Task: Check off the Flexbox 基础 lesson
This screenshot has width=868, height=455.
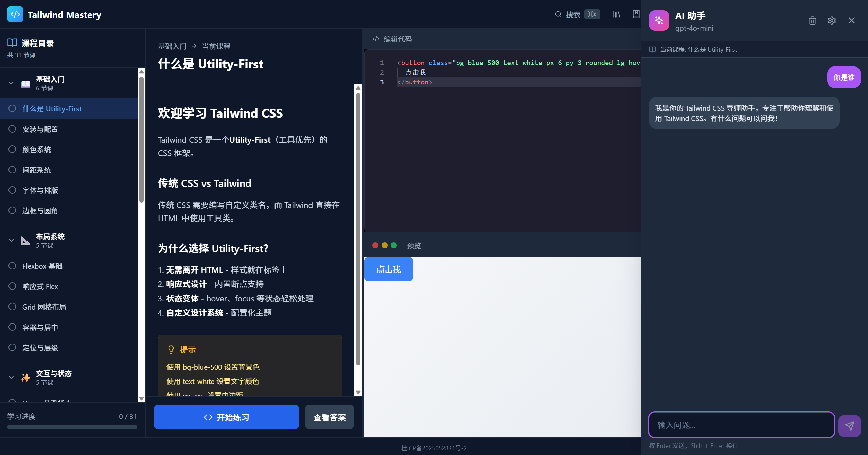Action: click(x=13, y=266)
